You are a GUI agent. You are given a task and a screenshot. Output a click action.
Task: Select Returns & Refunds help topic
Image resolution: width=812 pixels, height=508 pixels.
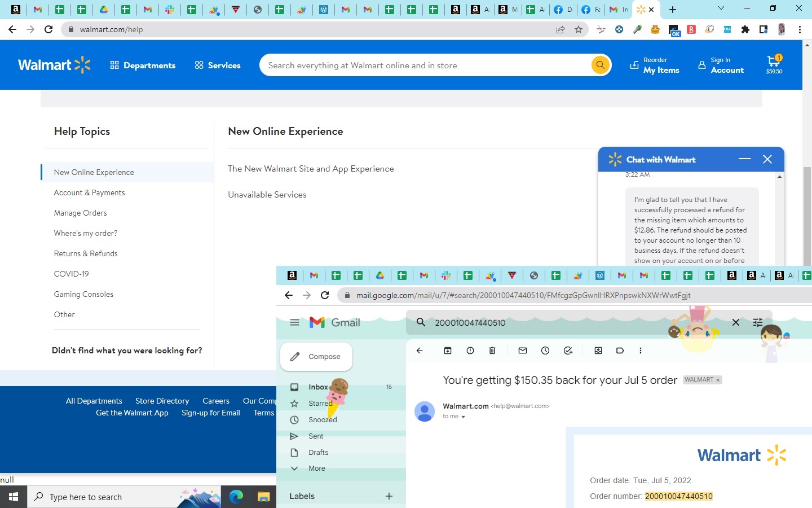(86, 253)
